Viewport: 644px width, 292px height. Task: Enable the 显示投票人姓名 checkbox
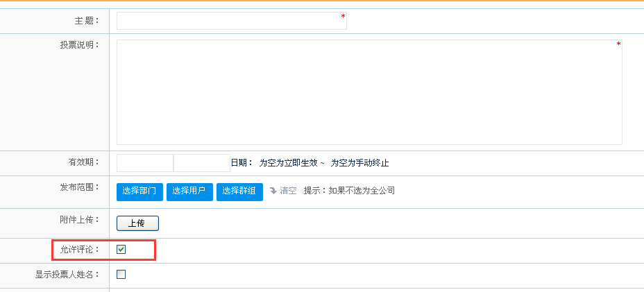(x=121, y=275)
